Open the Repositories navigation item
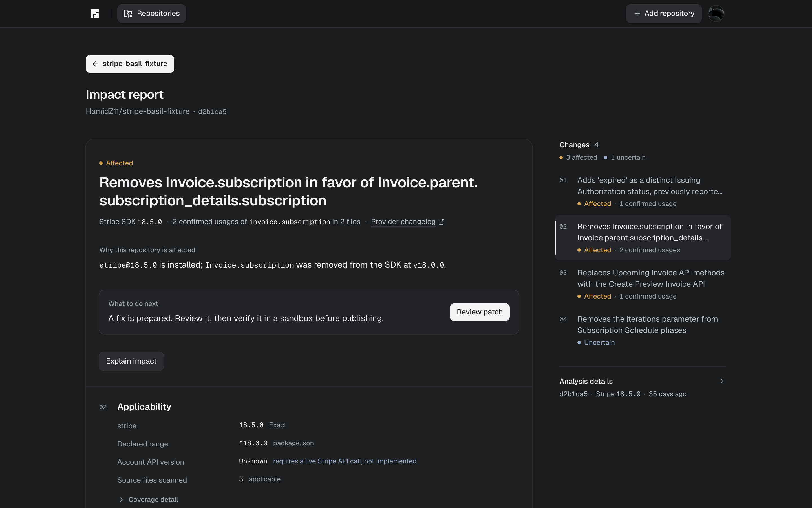Viewport: 812px width, 508px height. 152,14
